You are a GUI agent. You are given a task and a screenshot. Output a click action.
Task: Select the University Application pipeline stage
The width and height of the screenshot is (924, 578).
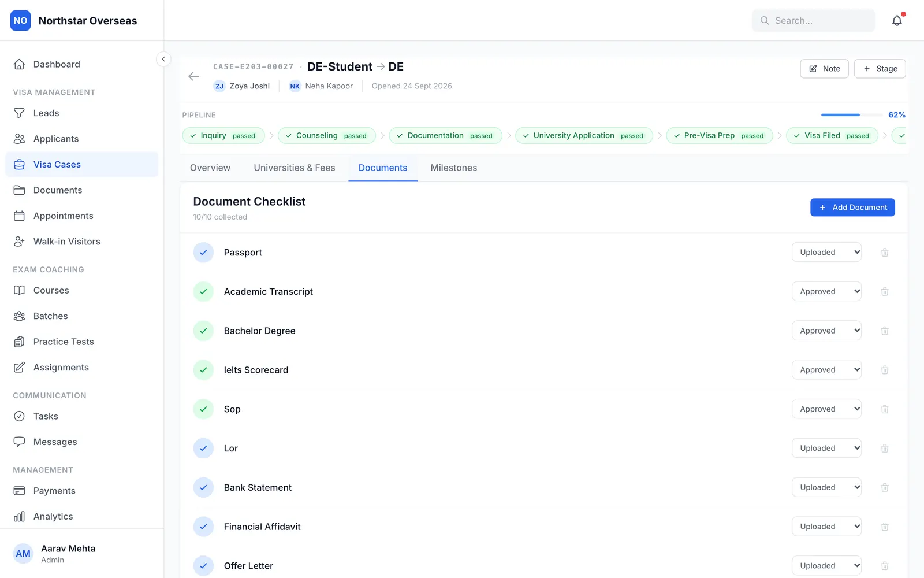584,136
